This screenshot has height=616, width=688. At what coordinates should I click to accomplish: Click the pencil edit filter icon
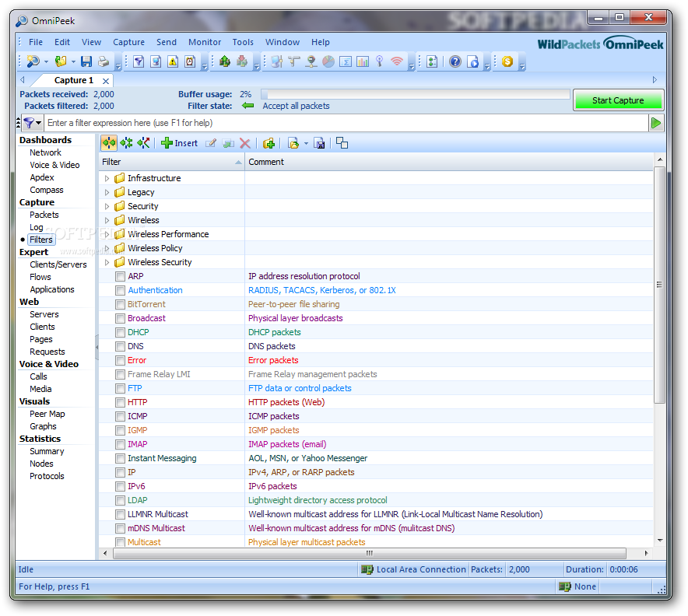[x=211, y=143]
